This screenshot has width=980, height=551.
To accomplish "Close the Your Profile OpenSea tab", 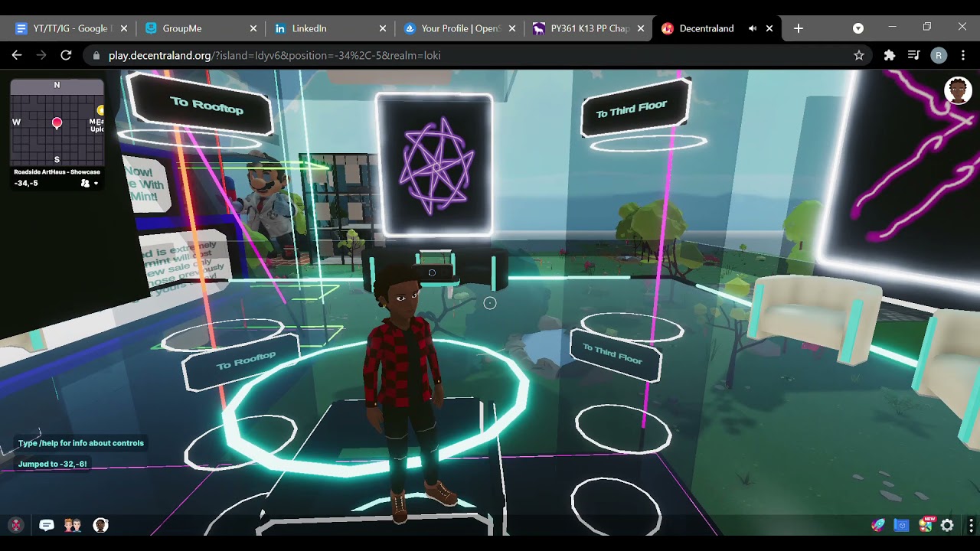I will [512, 28].
